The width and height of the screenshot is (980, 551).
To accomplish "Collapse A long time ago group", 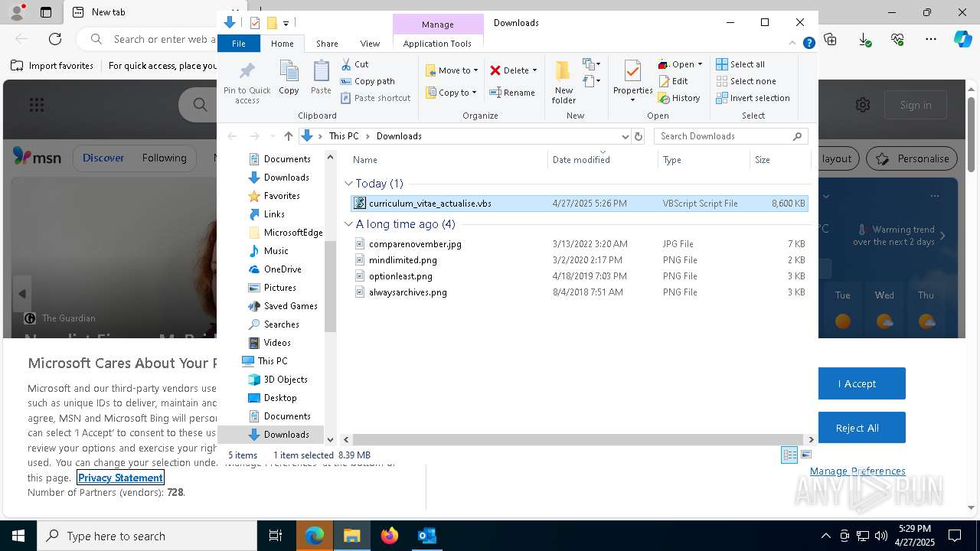I will point(348,224).
